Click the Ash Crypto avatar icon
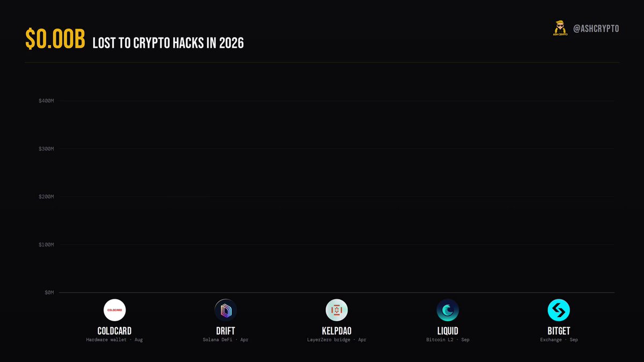The height and width of the screenshot is (362, 644). (x=560, y=28)
